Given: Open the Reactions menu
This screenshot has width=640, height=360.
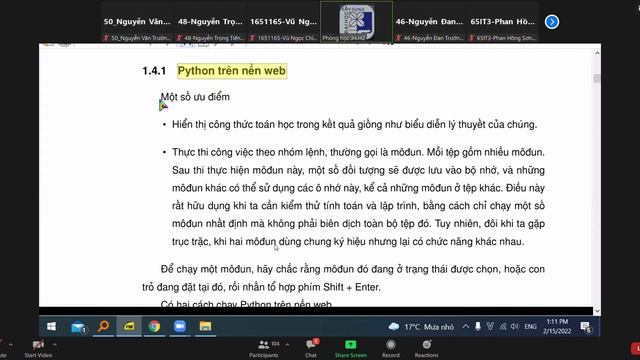Looking at the screenshot, I should point(427,349).
